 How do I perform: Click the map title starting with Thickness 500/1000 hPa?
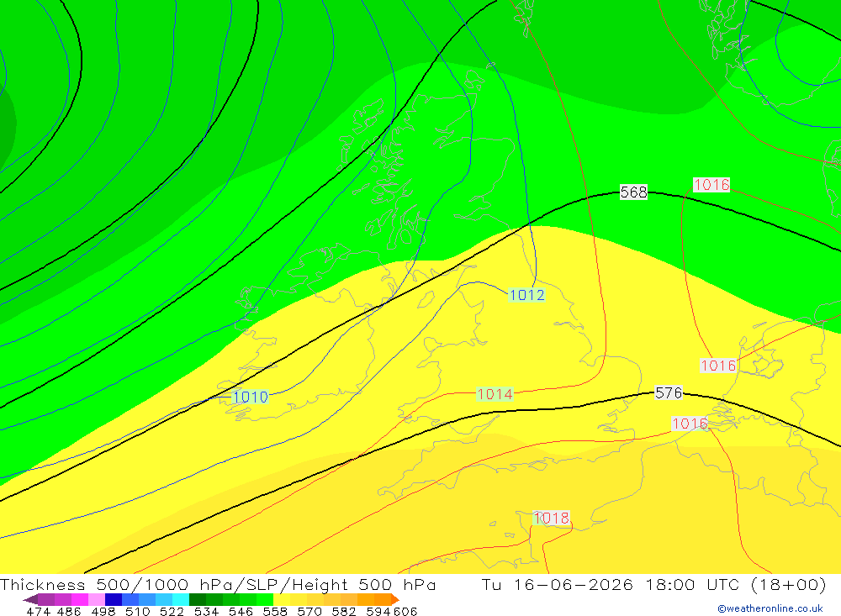pyautogui.click(x=218, y=584)
